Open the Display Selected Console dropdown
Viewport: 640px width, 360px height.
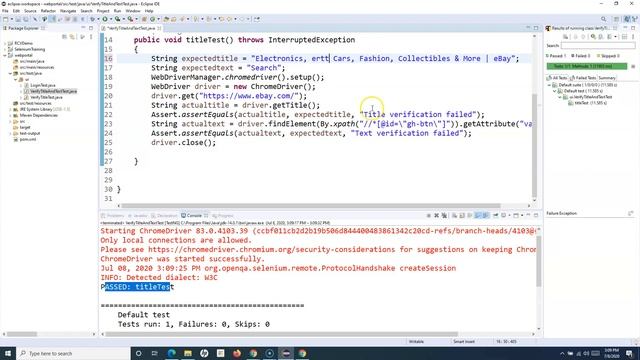point(510,216)
